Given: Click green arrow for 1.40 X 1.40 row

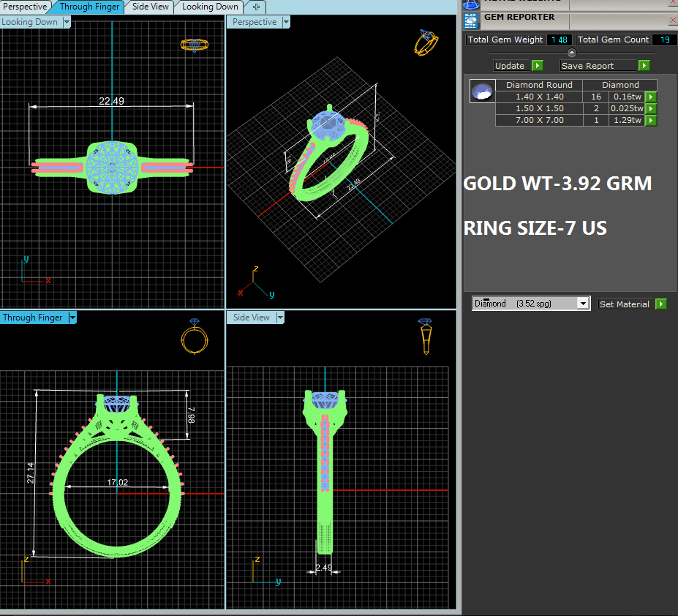Looking at the screenshot, I should 650,97.
